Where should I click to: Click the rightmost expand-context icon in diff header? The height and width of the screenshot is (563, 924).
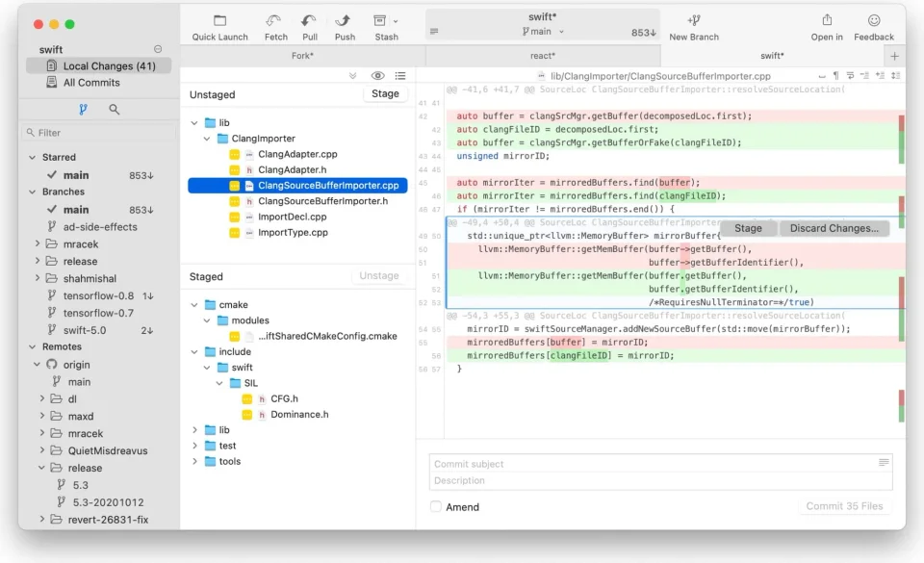pyautogui.click(x=896, y=75)
